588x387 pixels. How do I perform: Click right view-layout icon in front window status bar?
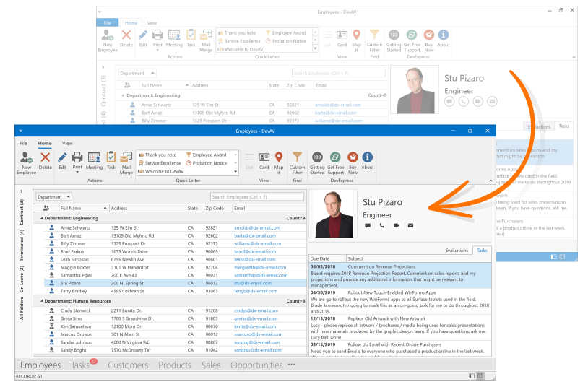(480, 375)
